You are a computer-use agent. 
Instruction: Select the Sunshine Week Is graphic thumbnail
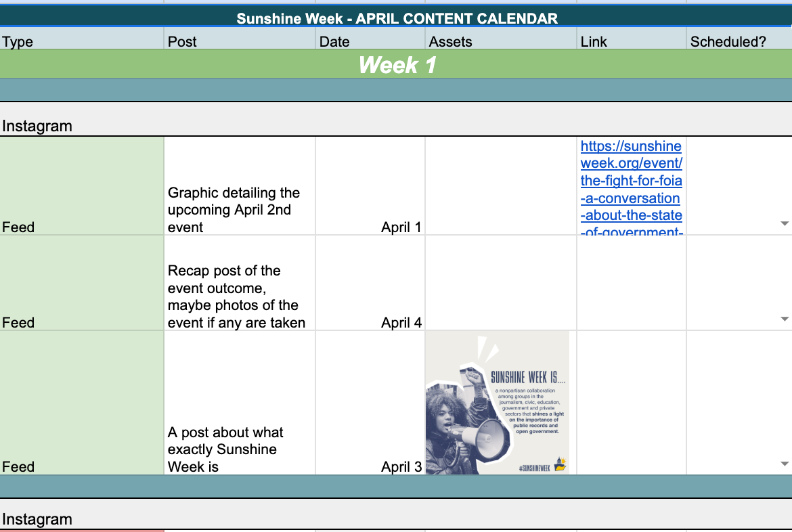[x=498, y=403]
